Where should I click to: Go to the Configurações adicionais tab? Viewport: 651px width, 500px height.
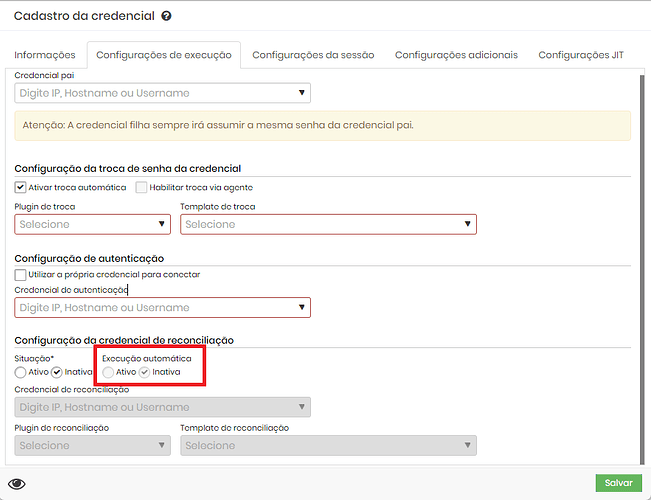(x=456, y=55)
